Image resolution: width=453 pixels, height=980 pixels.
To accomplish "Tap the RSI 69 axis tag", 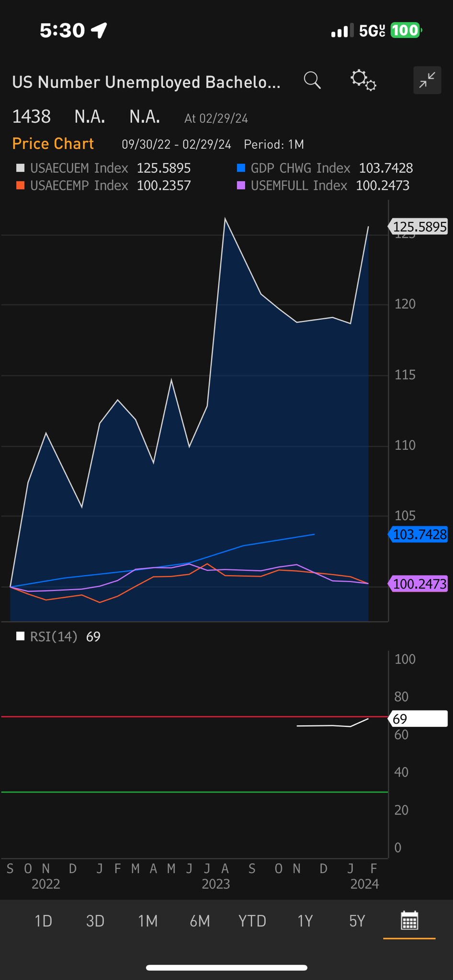I will [x=418, y=719].
